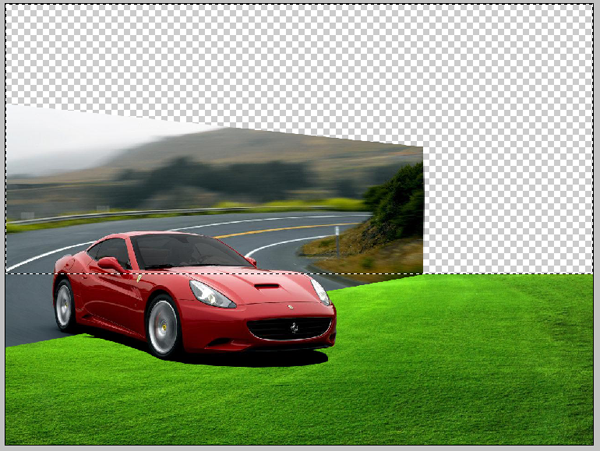Screen dimensions: 600x451
Task: Click the car's rear wheel
Action: tap(64, 305)
